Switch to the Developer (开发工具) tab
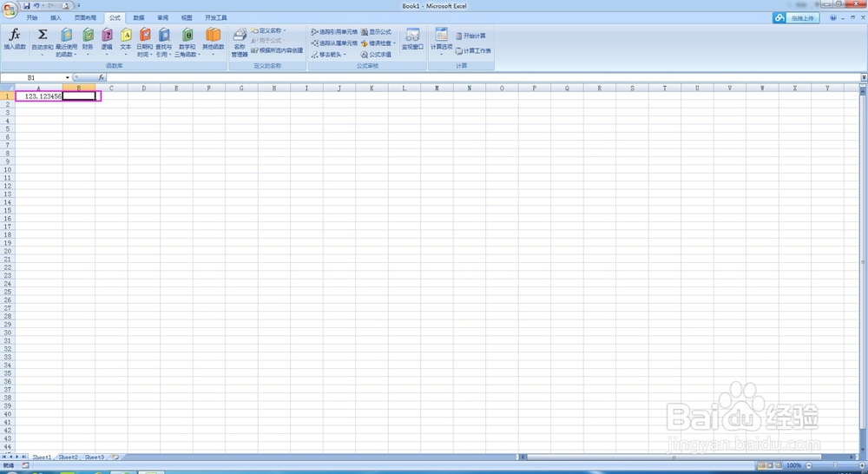Image resolution: width=868 pixels, height=474 pixels. pos(216,17)
